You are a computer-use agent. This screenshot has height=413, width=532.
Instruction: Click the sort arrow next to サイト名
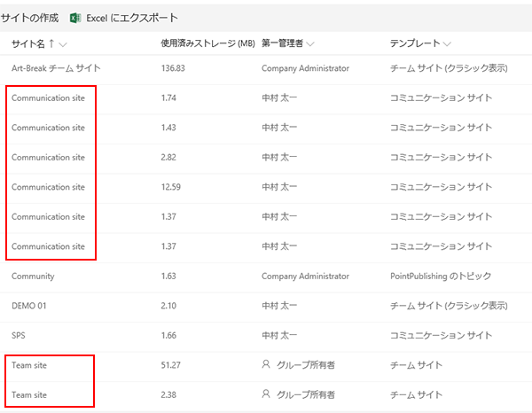pos(51,43)
